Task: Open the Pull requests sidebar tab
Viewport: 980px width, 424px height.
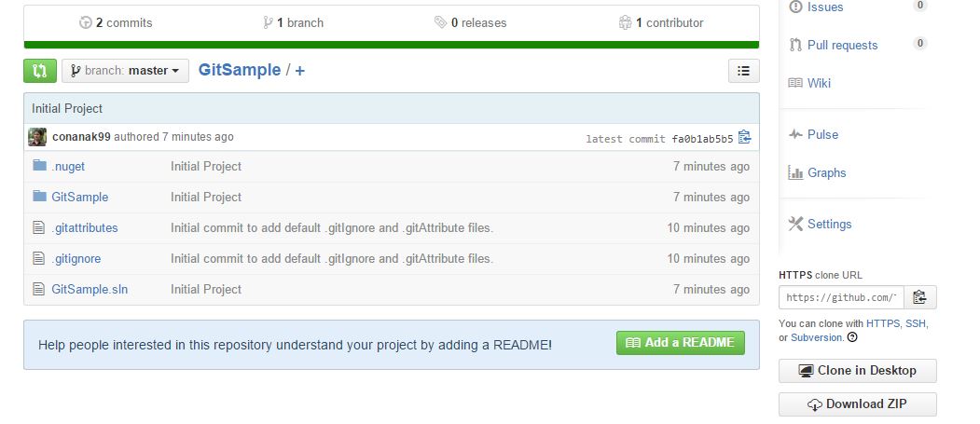Action: pos(841,45)
